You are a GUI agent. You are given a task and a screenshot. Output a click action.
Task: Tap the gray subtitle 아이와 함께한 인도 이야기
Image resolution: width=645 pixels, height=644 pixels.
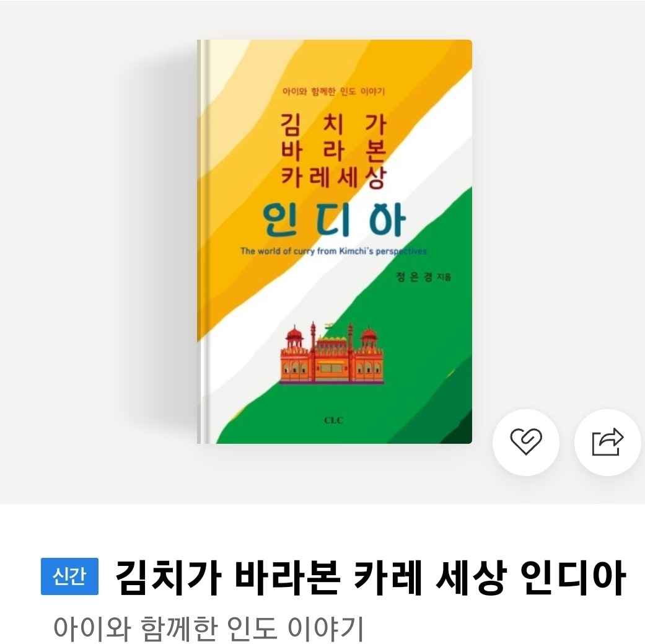click(x=209, y=628)
